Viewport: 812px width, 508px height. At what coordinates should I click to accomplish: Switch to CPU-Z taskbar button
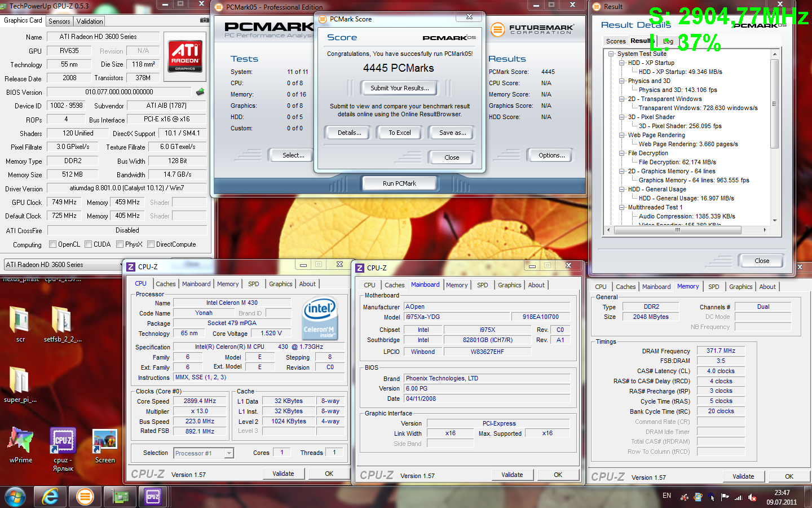coord(153,497)
